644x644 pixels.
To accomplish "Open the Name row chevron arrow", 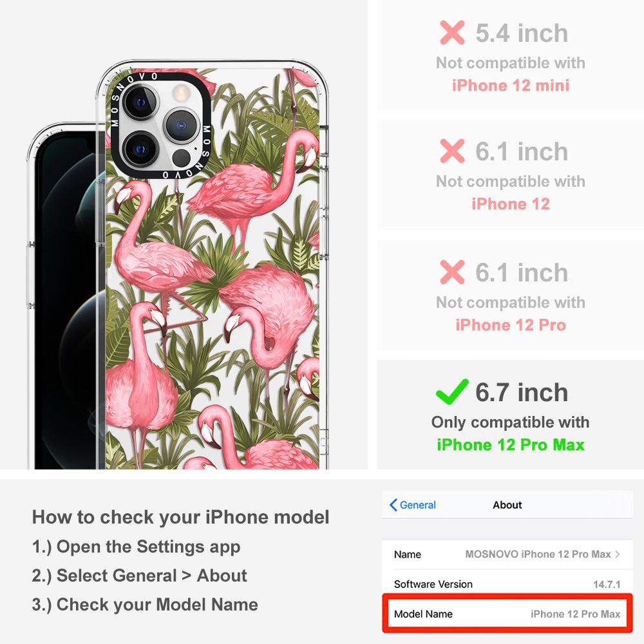I will tap(618, 554).
